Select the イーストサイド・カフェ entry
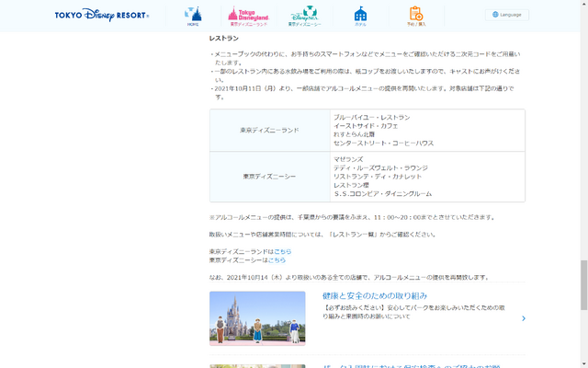The image size is (588, 368). click(366, 126)
